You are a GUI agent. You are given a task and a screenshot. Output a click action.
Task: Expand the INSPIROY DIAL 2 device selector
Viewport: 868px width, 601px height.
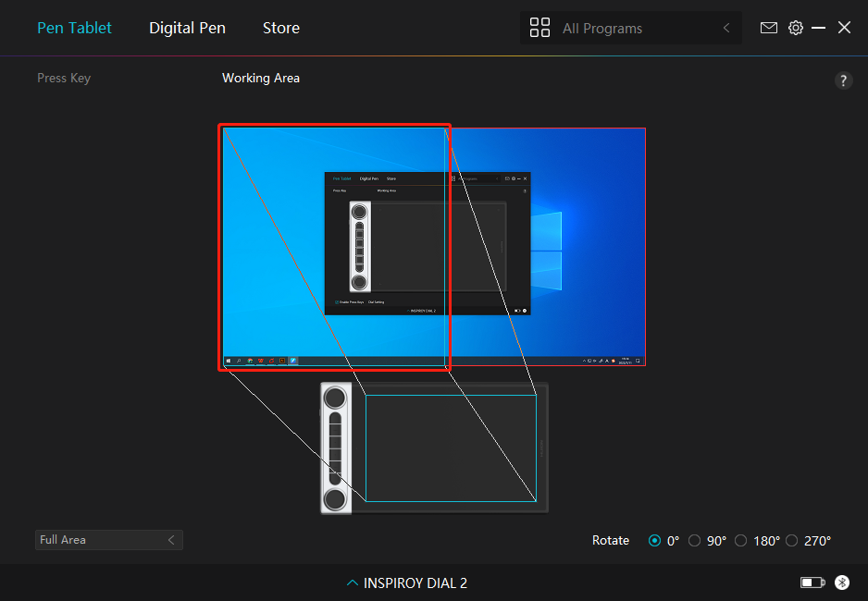tap(407, 583)
